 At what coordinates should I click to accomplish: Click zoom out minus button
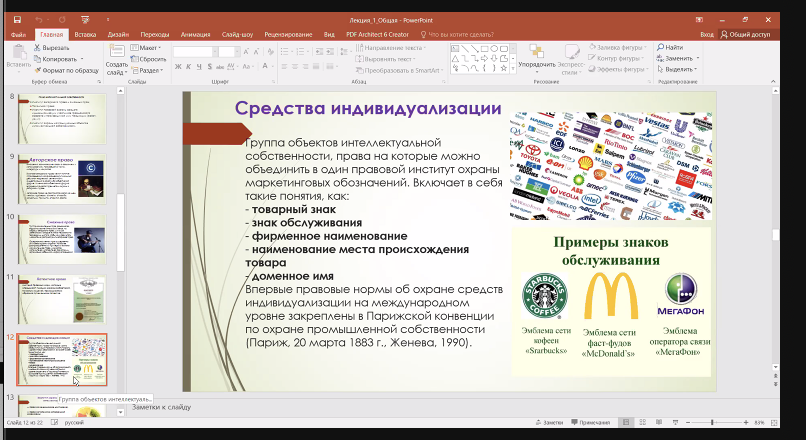click(688, 422)
